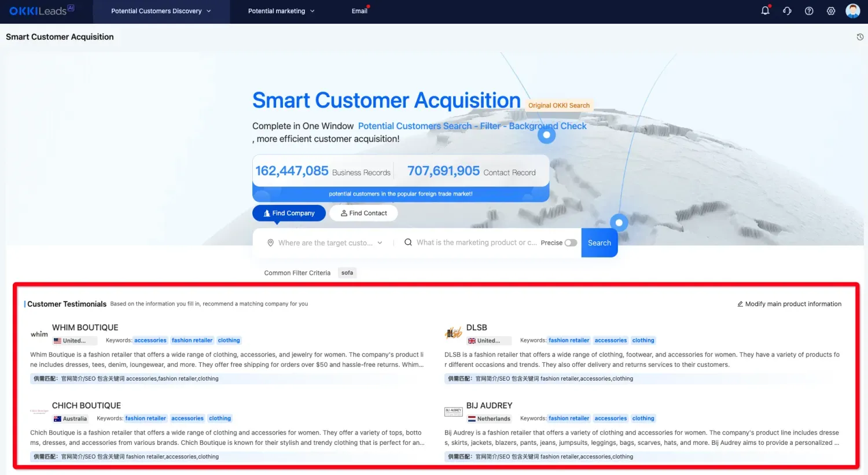Viewport: 868px width, 475px height.
Task: Click the 162,447,085 Business Records figure
Action: [292, 171]
